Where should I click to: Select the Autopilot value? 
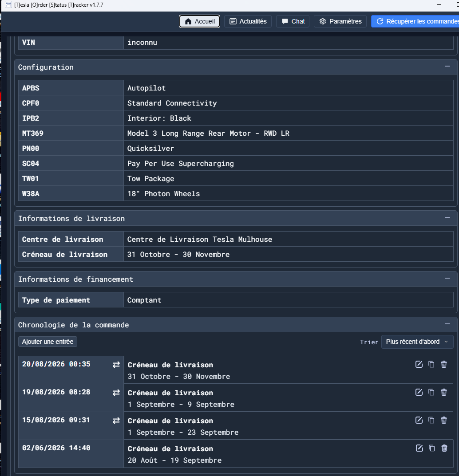[146, 88]
